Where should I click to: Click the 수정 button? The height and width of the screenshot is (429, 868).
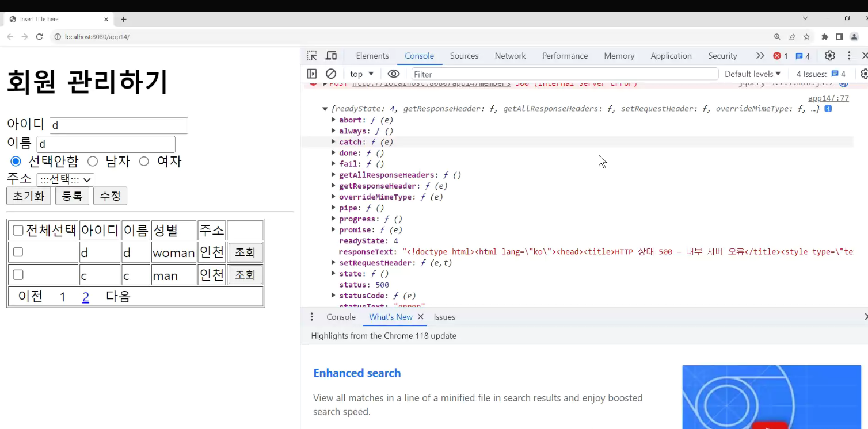110,196
